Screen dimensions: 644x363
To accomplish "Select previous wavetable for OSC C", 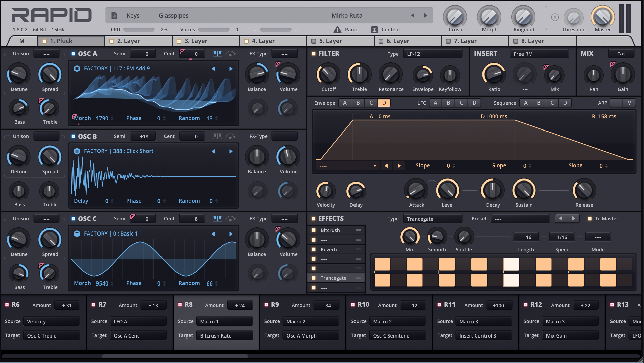I will [213, 234].
